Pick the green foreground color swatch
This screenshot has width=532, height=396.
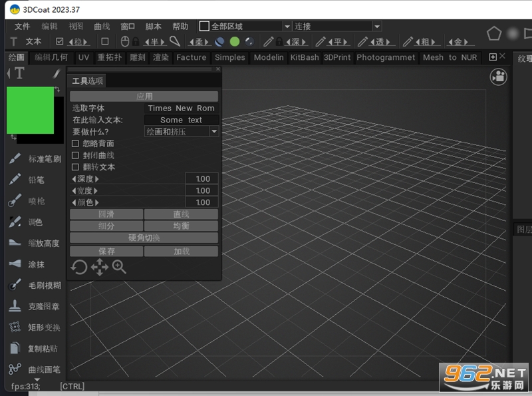coord(30,110)
